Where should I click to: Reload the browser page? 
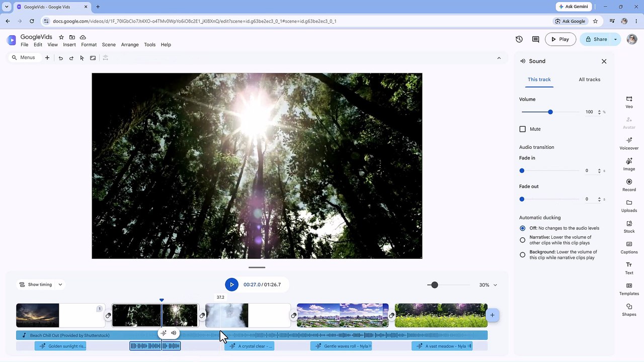[32, 21]
